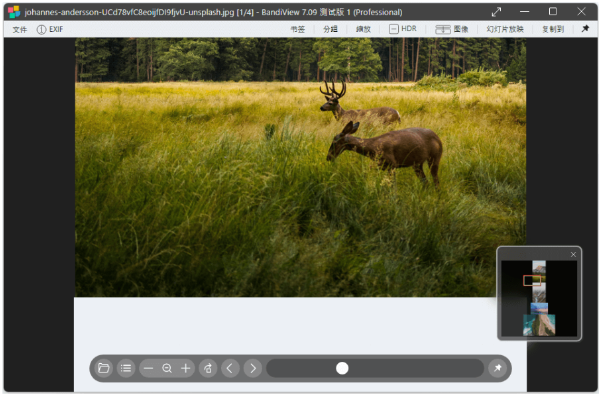The height and width of the screenshot is (395, 600).
Task: Start 幻灯片放映 slideshow
Action: (505, 29)
